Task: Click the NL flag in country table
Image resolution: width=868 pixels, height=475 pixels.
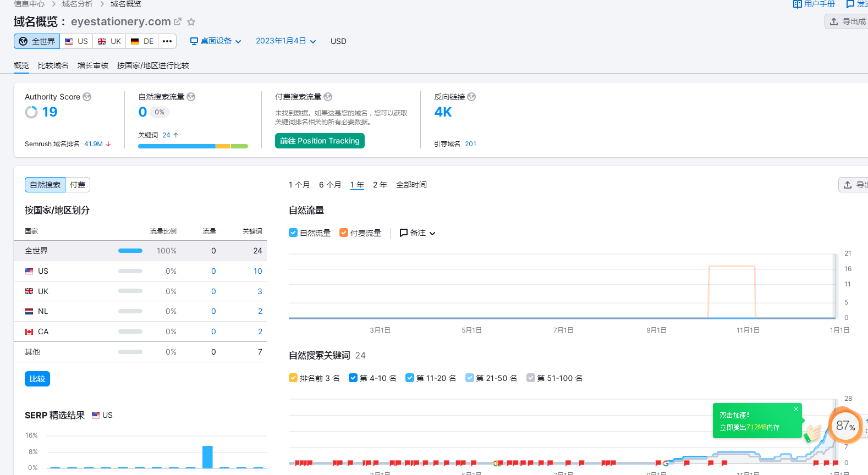Action: point(29,311)
